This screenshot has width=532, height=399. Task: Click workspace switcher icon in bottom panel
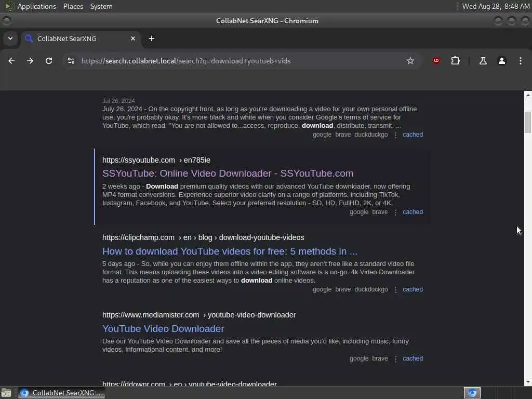[472, 393]
